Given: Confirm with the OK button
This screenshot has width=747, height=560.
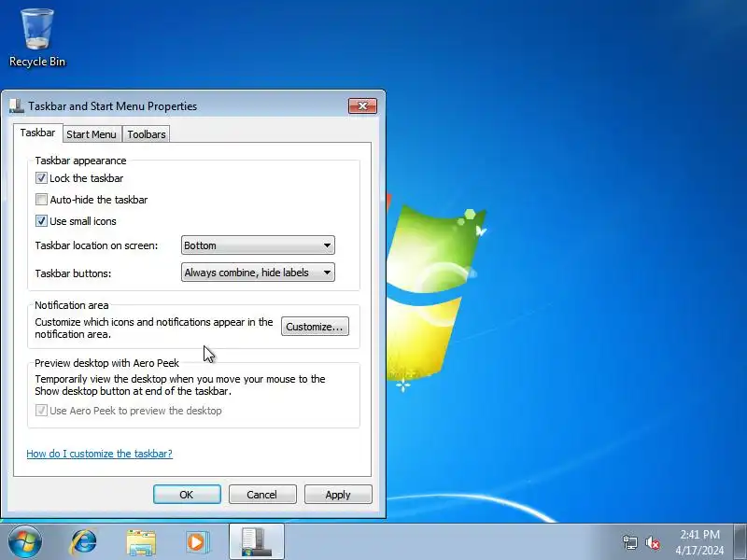Looking at the screenshot, I should click(187, 495).
